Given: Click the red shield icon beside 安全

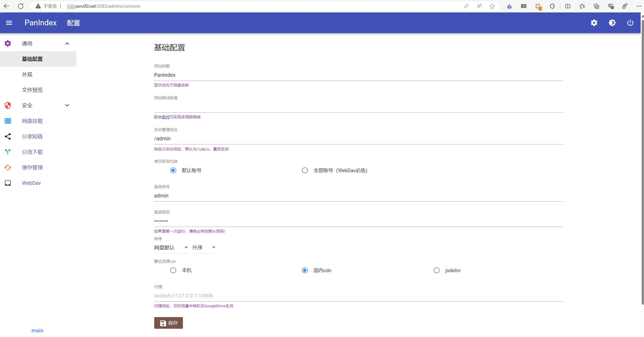Looking at the screenshot, I should (x=8, y=105).
